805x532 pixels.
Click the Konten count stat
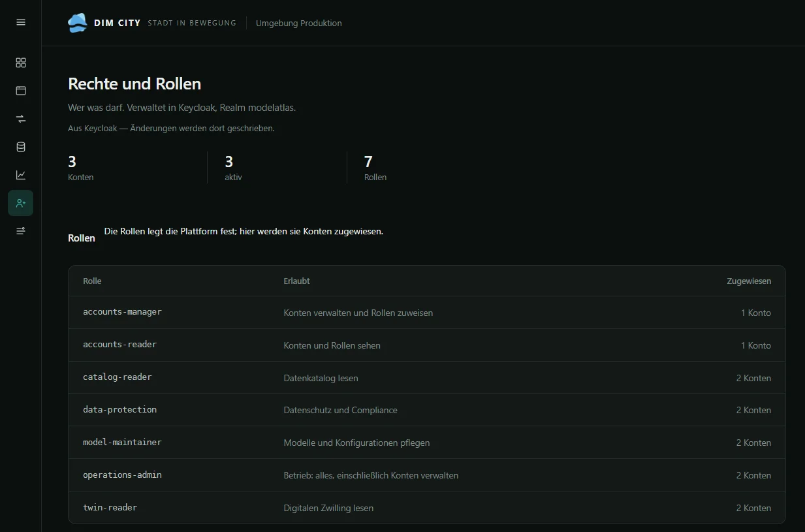(x=81, y=168)
